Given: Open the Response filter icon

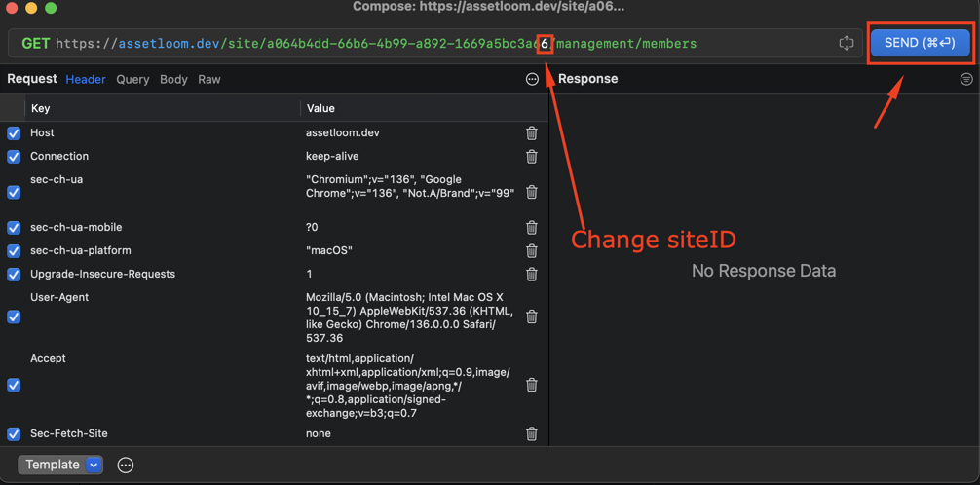Looking at the screenshot, I should point(967,79).
